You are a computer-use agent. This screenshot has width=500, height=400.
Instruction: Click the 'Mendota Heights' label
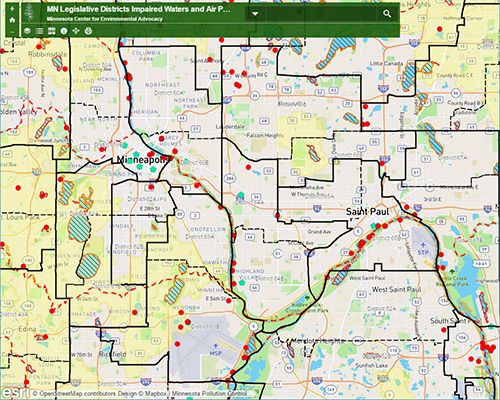(317, 341)
